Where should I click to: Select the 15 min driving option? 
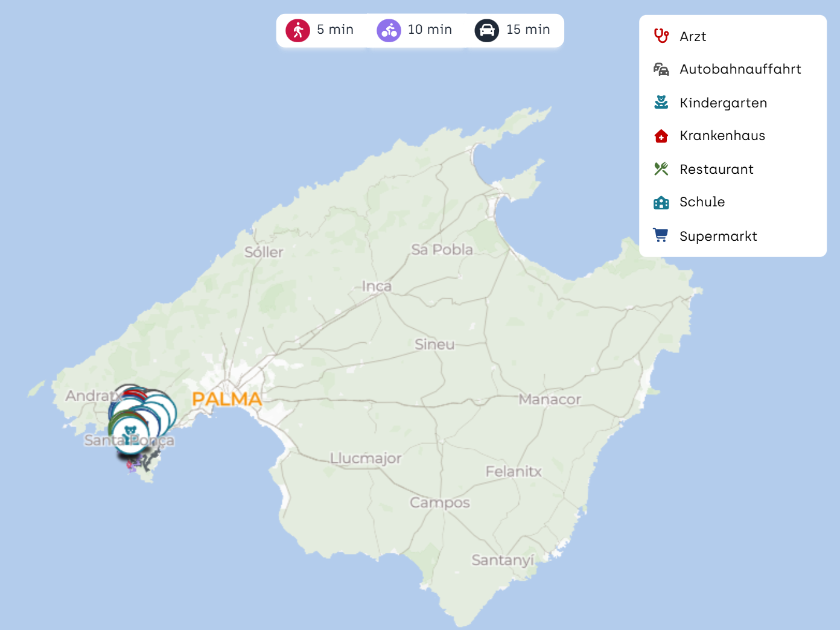tap(528, 30)
